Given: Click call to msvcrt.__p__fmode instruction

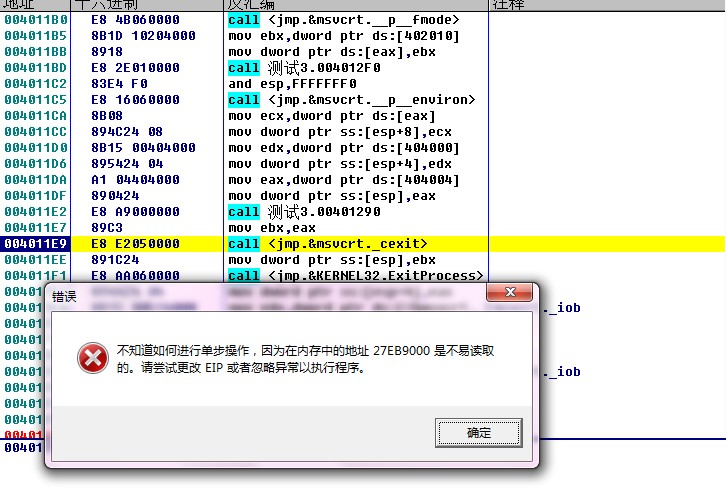Looking at the screenshot, I should [344, 20].
